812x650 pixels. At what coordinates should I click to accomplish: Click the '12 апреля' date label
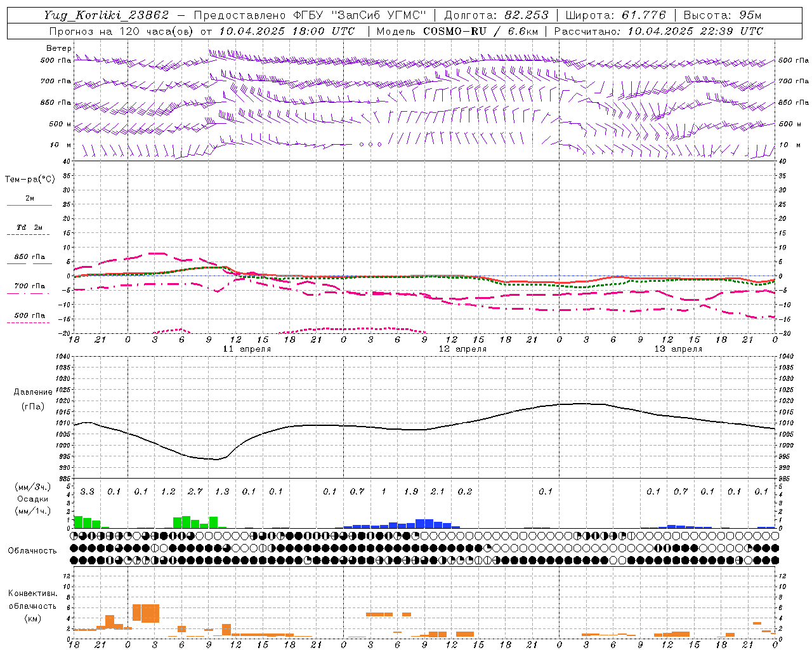point(462,349)
